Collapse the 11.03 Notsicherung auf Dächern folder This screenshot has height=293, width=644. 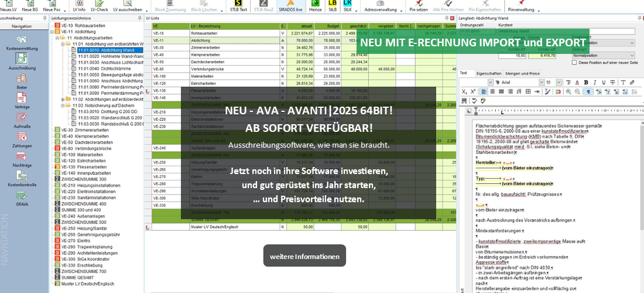(63, 105)
